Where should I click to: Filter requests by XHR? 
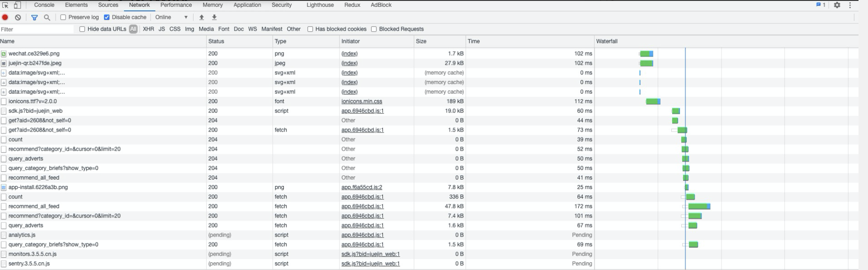point(148,29)
